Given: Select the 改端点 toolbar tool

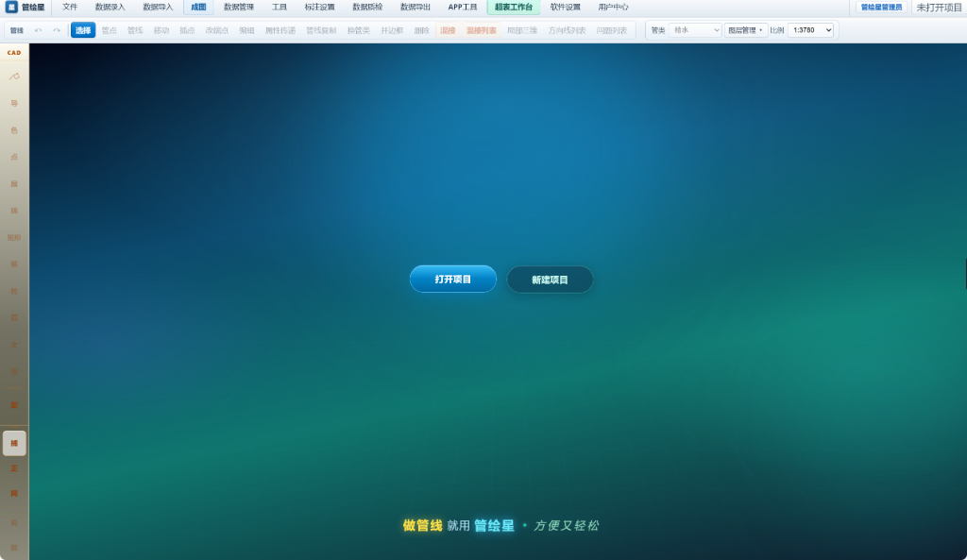Looking at the screenshot, I should pos(217,30).
